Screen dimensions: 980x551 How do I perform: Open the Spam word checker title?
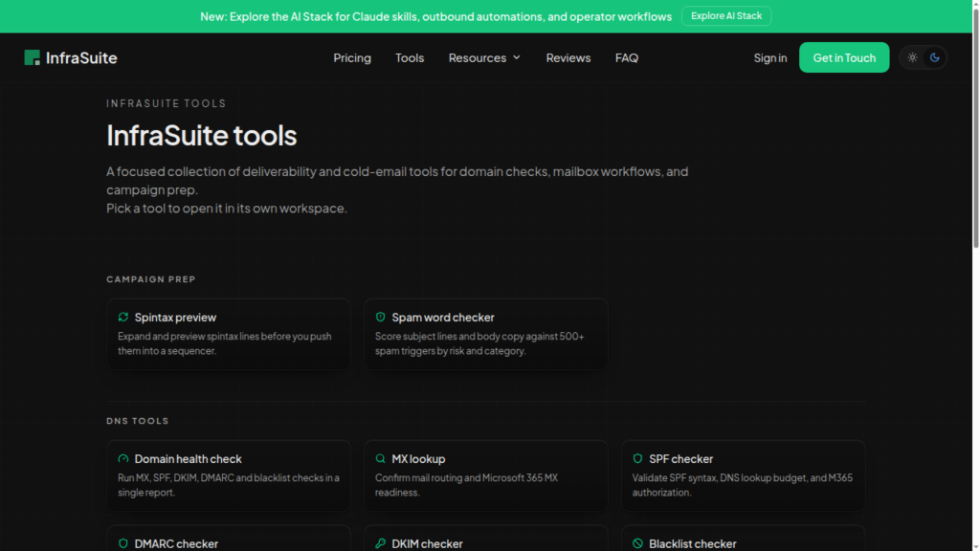point(442,318)
